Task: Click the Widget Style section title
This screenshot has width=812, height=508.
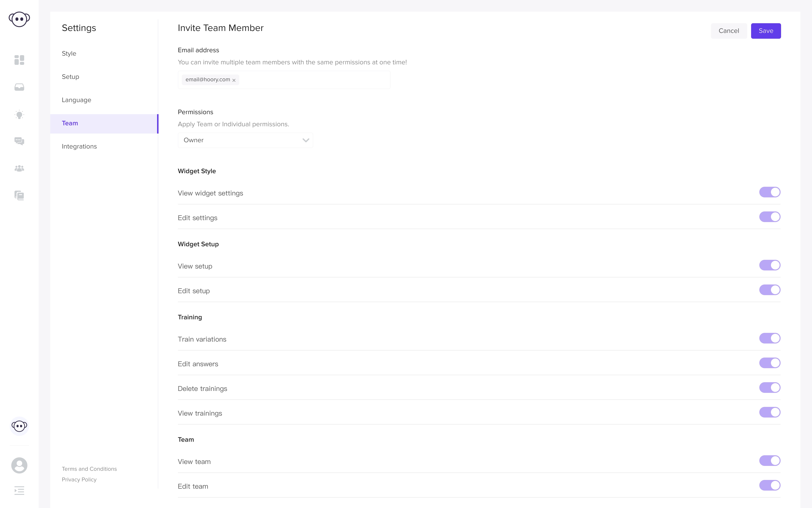Action: pos(197,171)
